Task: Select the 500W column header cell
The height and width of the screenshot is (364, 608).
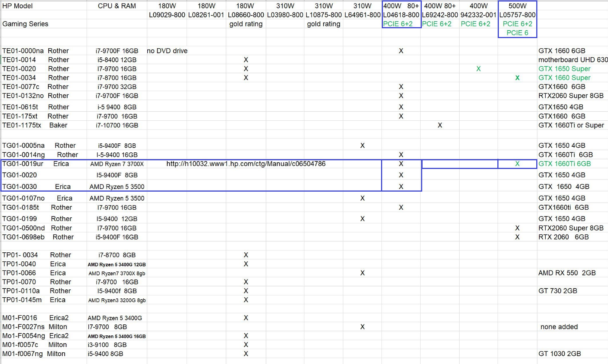Action: 517,6
